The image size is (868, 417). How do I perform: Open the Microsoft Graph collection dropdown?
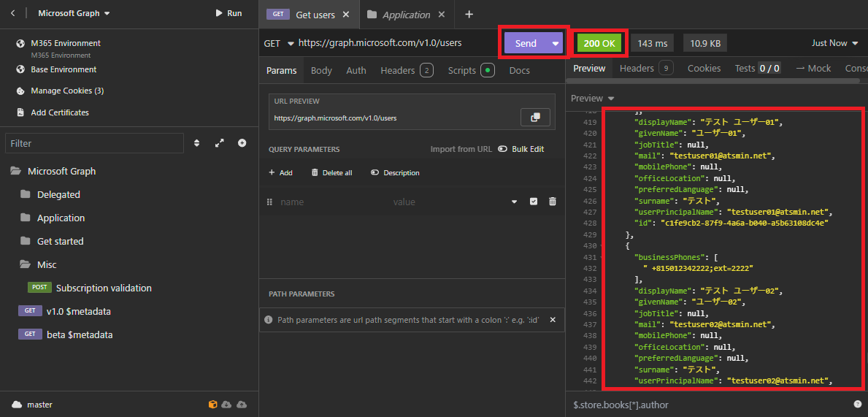pyautogui.click(x=74, y=12)
